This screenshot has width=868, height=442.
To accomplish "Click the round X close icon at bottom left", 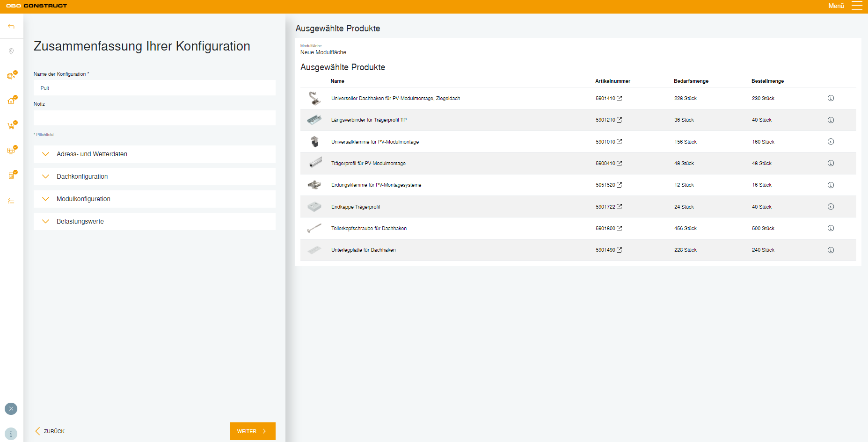I will click(x=11, y=409).
